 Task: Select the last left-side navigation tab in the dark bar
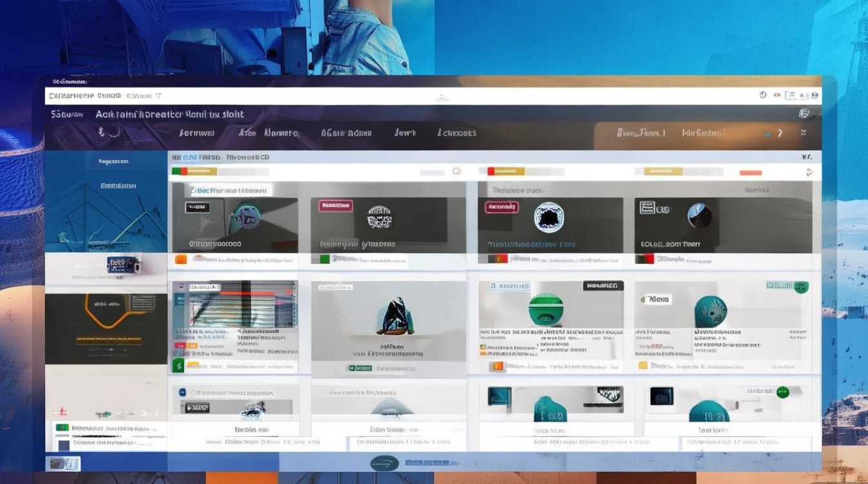tap(457, 133)
